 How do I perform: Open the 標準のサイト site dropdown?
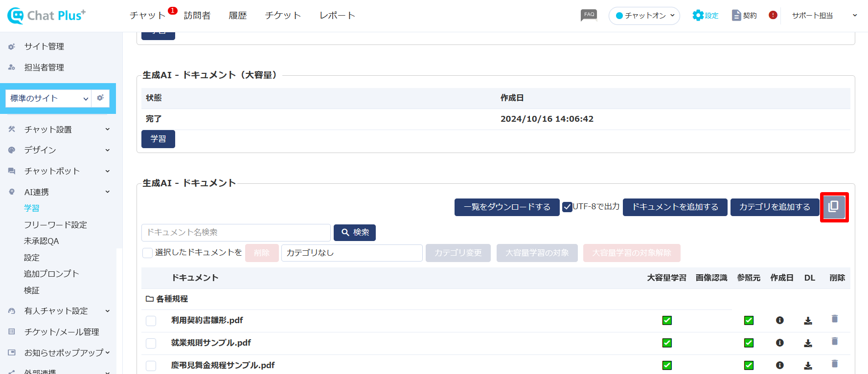pos(49,98)
